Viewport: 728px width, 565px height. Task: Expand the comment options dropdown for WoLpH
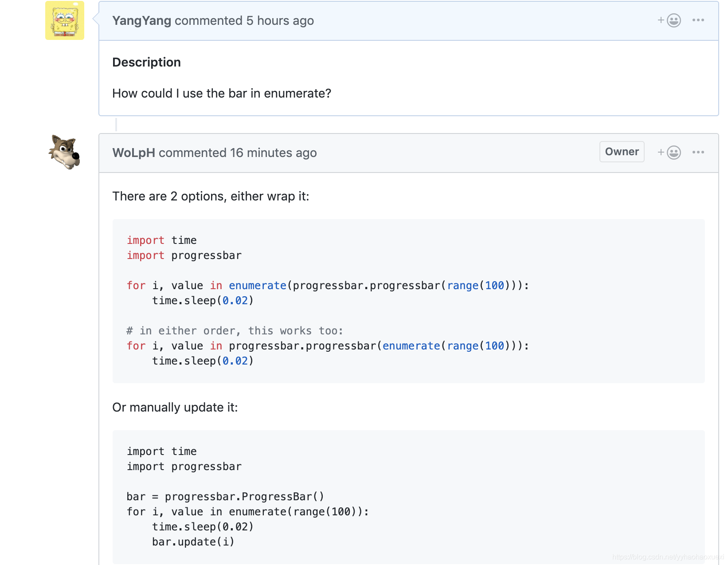pyautogui.click(x=698, y=152)
